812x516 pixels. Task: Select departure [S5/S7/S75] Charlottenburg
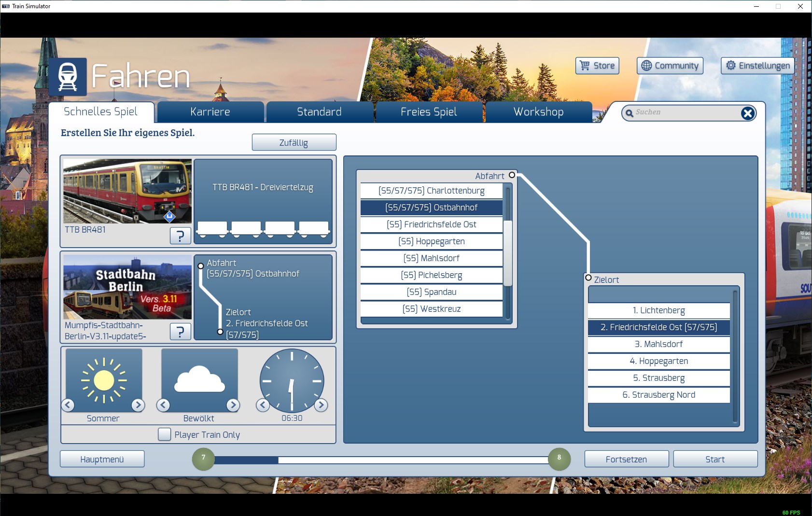(432, 191)
